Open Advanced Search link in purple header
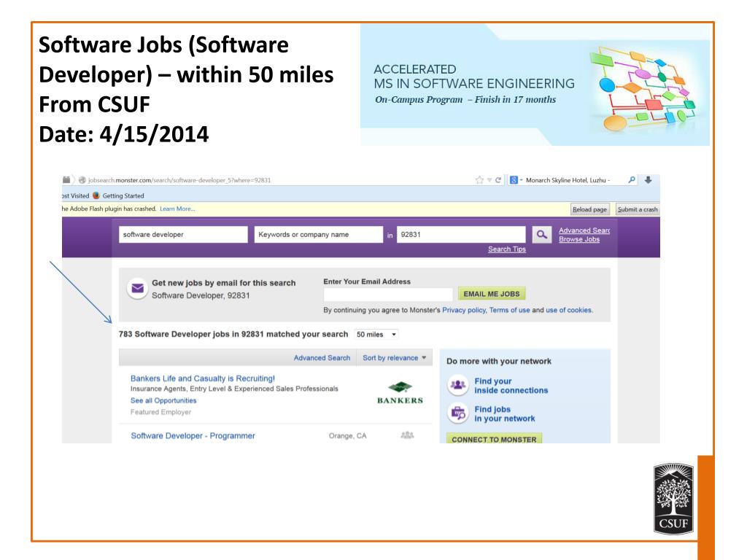 584,230
